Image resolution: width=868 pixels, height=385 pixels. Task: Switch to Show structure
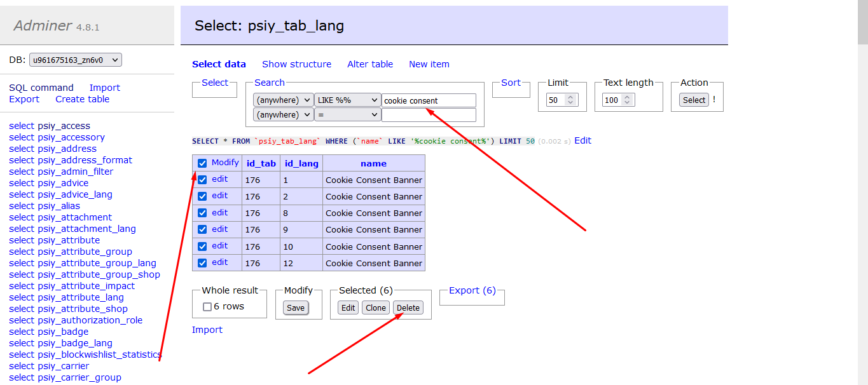pyautogui.click(x=296, y=64)
